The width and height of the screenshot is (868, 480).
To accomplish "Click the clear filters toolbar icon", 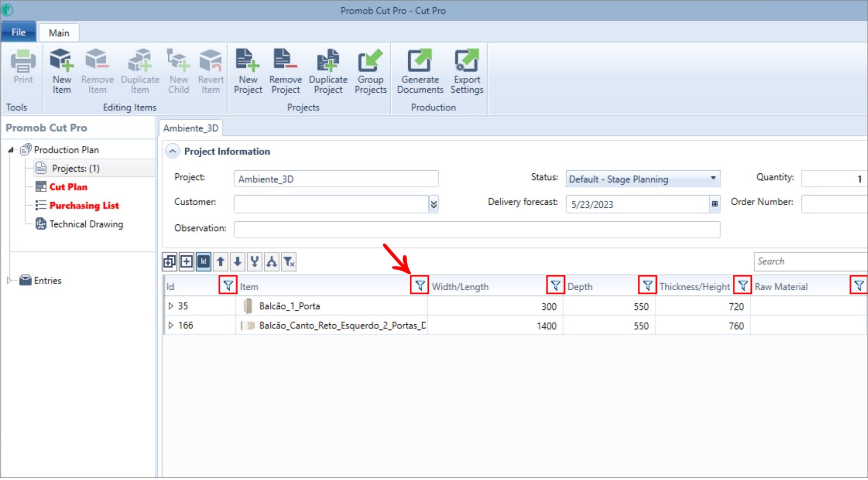I will pyautogui.click(x=289, y=262).
